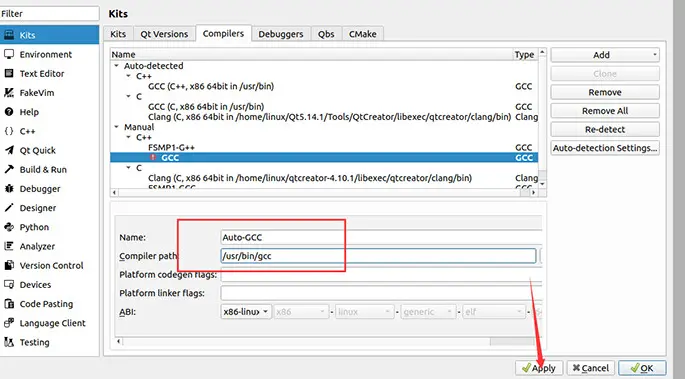Open the Language Client icon
685x379 pixels.
click(x=9, y=323)
